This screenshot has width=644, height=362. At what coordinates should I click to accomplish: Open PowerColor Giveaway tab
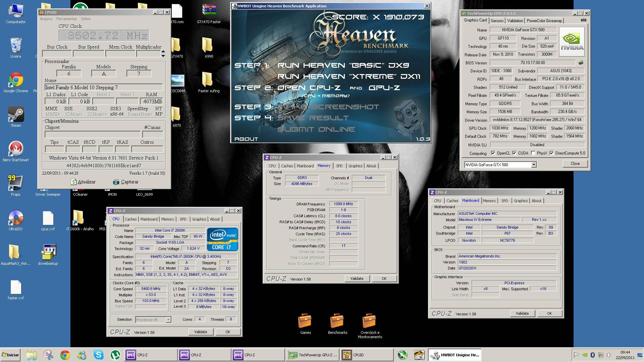544,21
